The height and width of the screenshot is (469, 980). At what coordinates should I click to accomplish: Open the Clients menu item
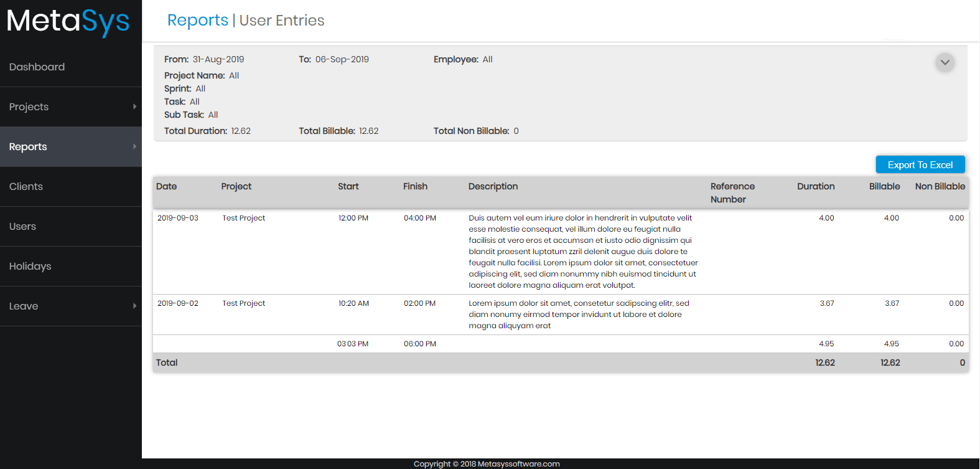click(x=26, y=186)
